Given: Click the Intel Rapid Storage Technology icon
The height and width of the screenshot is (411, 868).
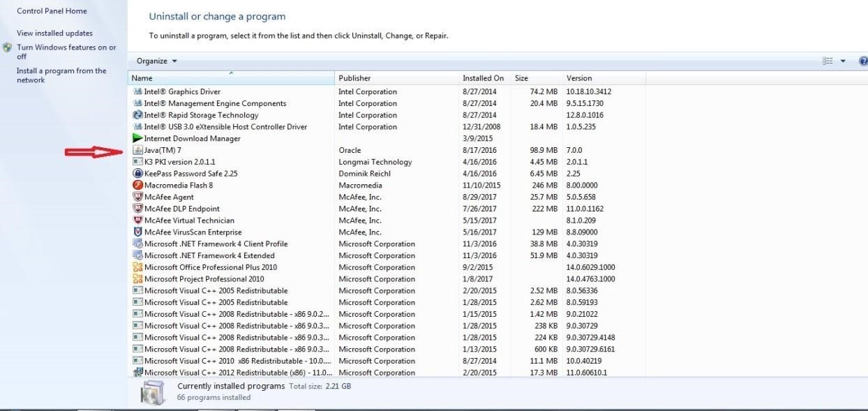Looking at the screenshot, I should point(137,115).
